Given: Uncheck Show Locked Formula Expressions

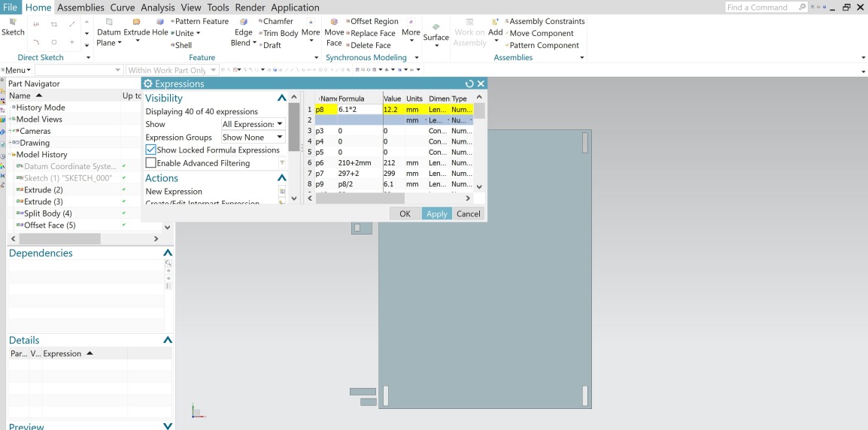Looking at the screenshot, I should tap(151, 150).
